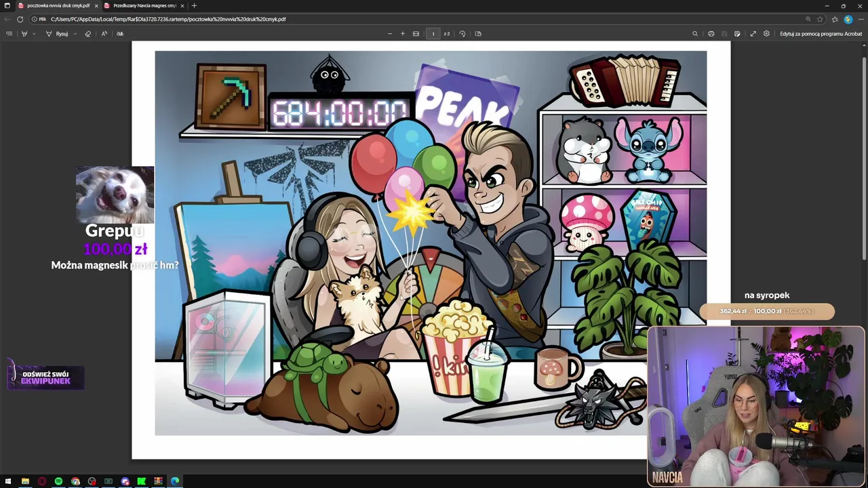
Task: Click the translate text icon
Action: click(120, 33)
